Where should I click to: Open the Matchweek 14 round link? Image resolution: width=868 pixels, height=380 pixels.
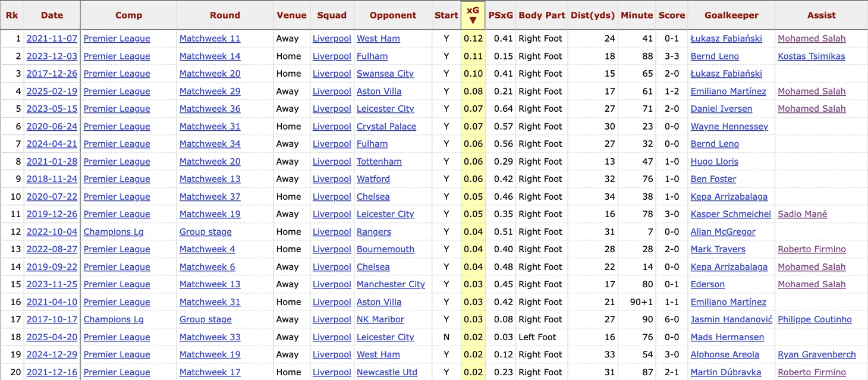point(210,56)
